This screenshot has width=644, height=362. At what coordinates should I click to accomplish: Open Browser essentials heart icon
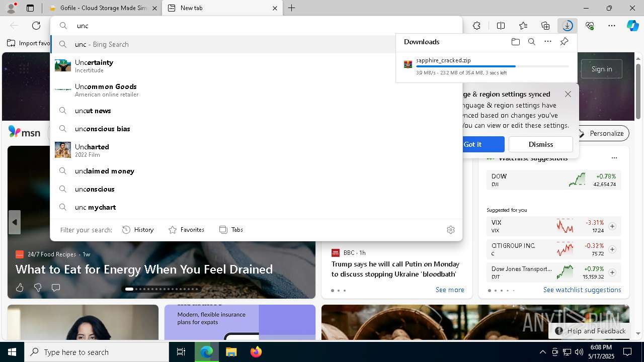pyautogui.click(x=590, y=26)
